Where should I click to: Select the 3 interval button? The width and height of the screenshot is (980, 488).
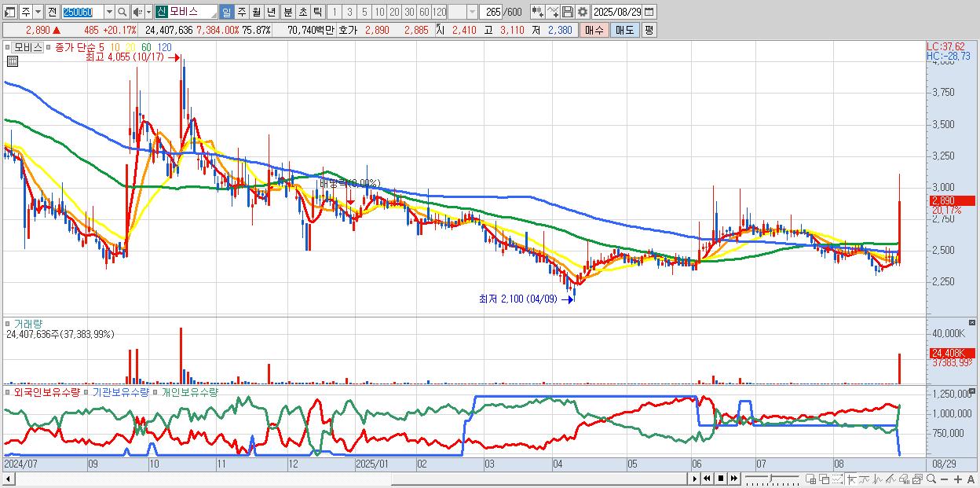[x=349, y=12]
